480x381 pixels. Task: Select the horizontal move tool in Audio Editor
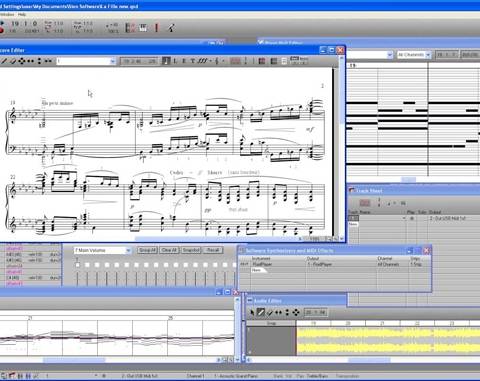(278, 312)
